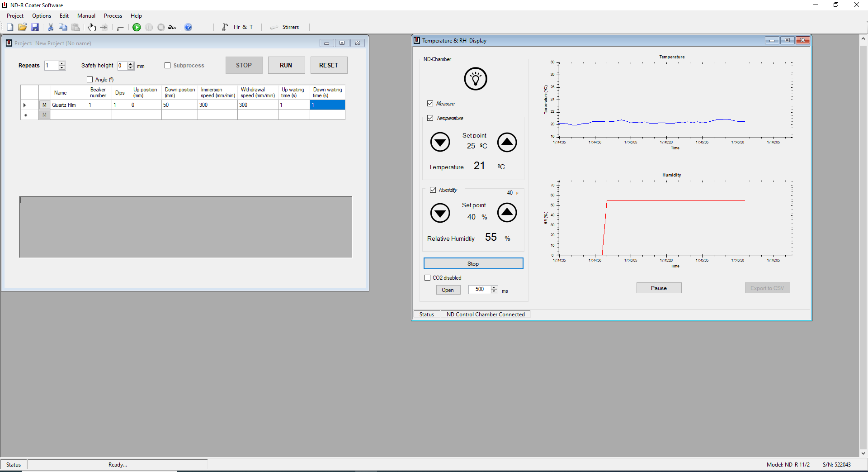Decrease the 500 ms interval spinner

(x=494, y=291)
